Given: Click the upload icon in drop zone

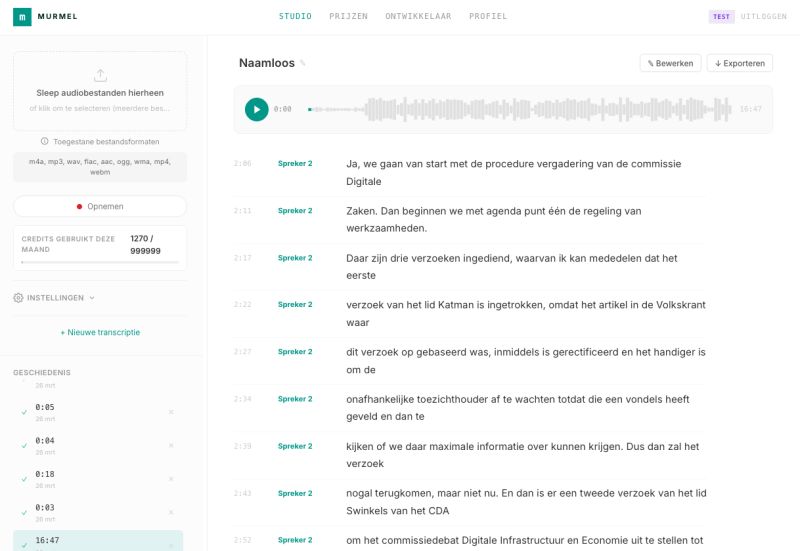Looking at the screenshot, I should pos(100,76).
